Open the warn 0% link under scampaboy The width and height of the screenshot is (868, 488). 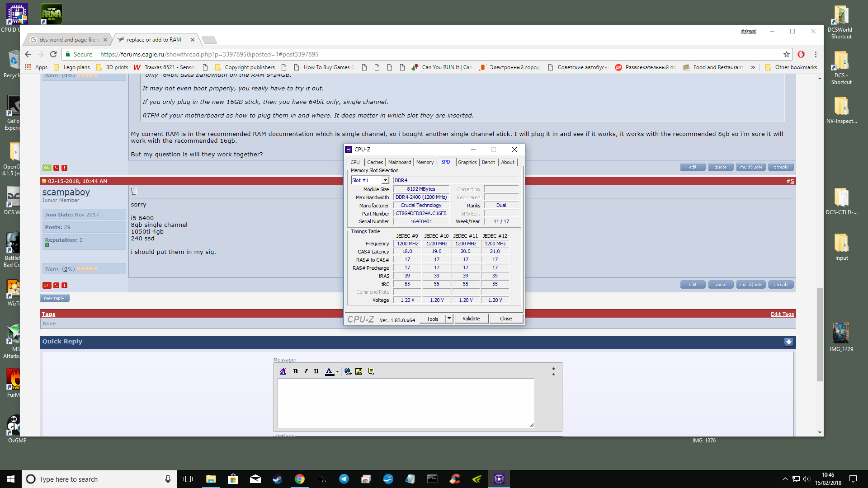(x=68, y=269)
